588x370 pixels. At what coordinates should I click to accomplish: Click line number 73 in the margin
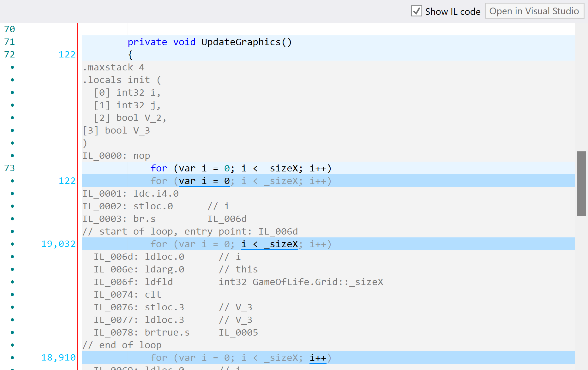pyautogui.click(x=9, y=168)
